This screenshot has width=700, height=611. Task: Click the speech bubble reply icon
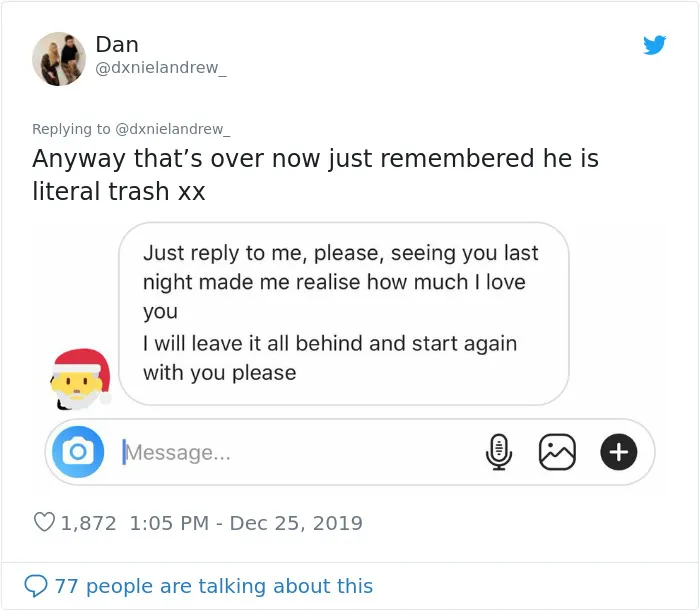click(36, 586)
